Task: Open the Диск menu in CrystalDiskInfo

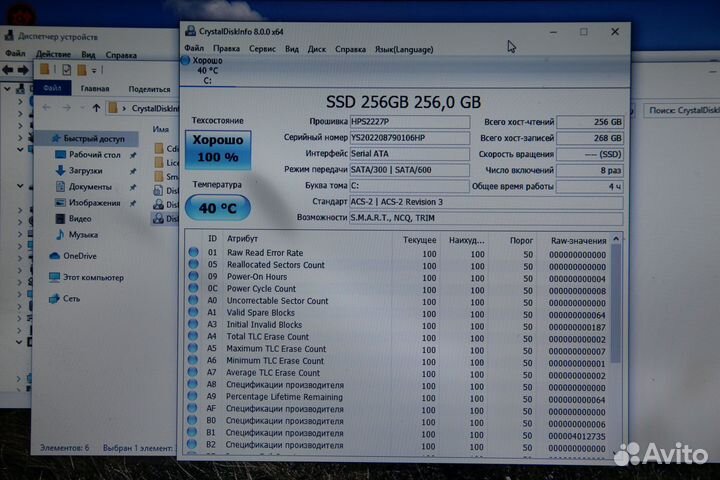Action: pyautogui.click(x=316, y=49)
